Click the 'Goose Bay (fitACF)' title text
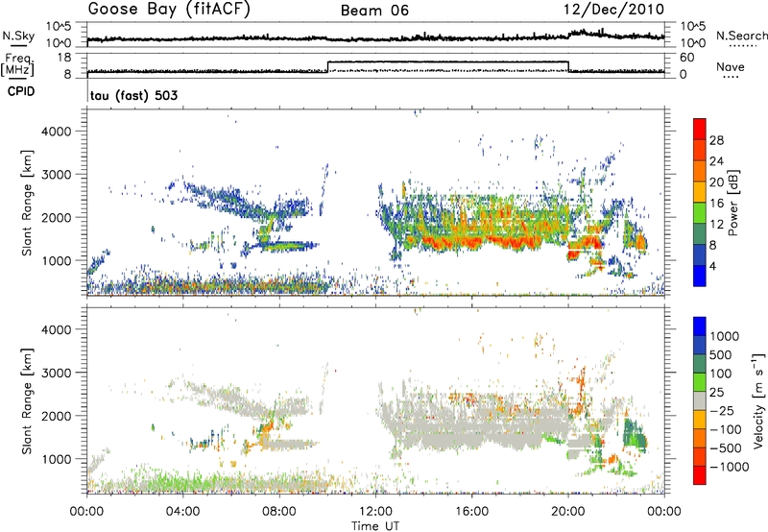This screenshot has height=532, width=768. pyautogui.click(x=169, y=10)
